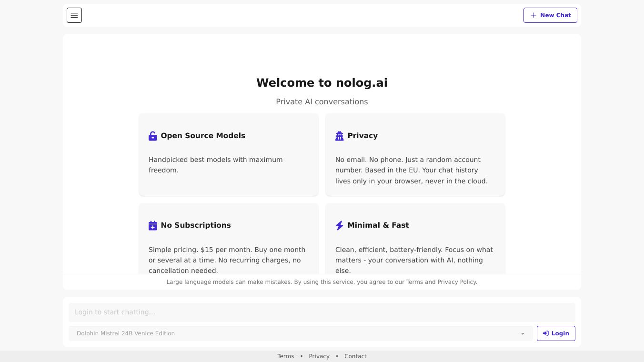Click the Privacy incognito icon
Image resolution: width=644 pixels, height=362 pixels.
pyautogui.click(x=339, y=136)
